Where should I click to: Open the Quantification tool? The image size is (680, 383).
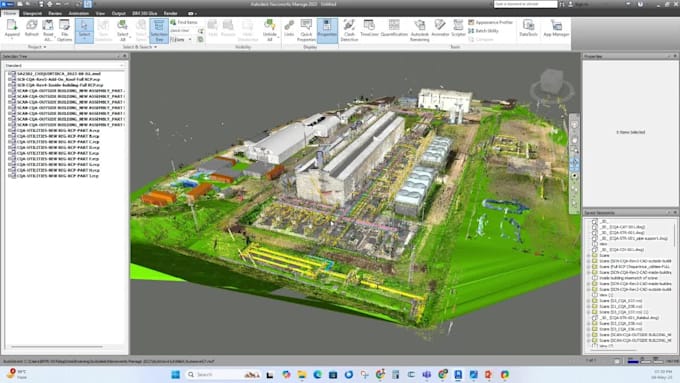click(394, 28)
